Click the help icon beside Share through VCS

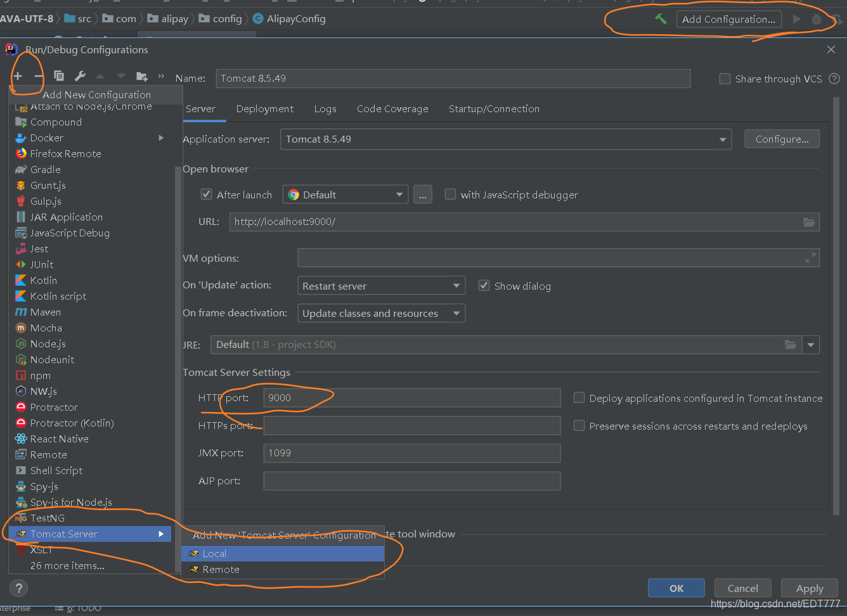pyautogui.click(x=834, y=79)
